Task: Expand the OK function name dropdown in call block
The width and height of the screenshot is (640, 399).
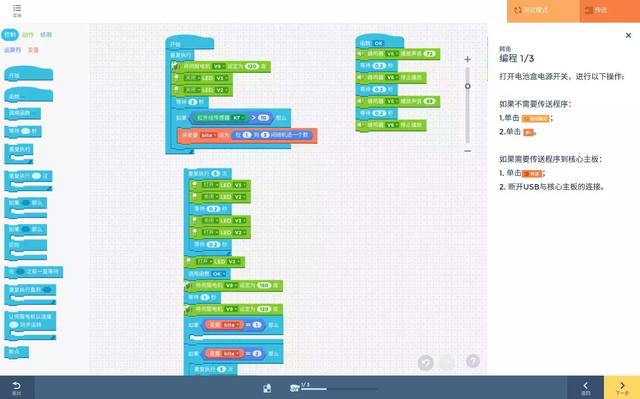Action: click(219, 273)
